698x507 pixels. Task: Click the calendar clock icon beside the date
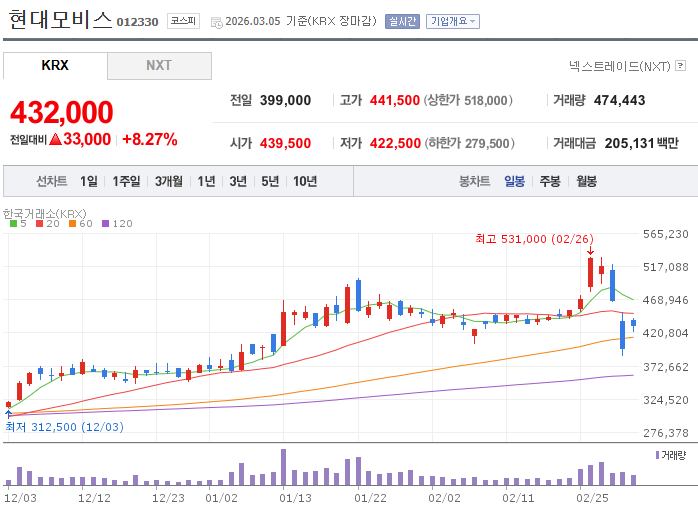(216, 22)
